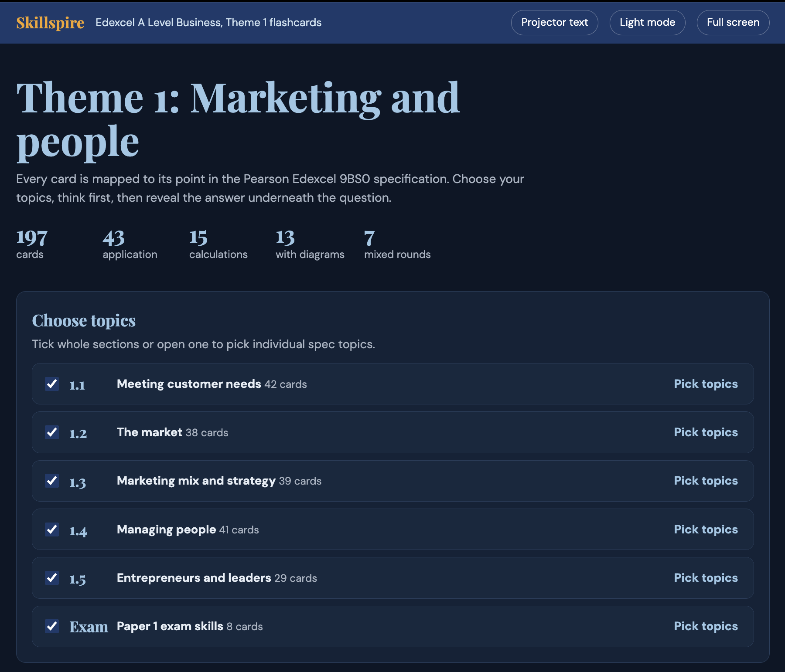Untick the 1.4 Managing people checkbox
Image resolution: width=785 pixels, height=672 pixels.
pyautogui.click(x=52, y=529)
